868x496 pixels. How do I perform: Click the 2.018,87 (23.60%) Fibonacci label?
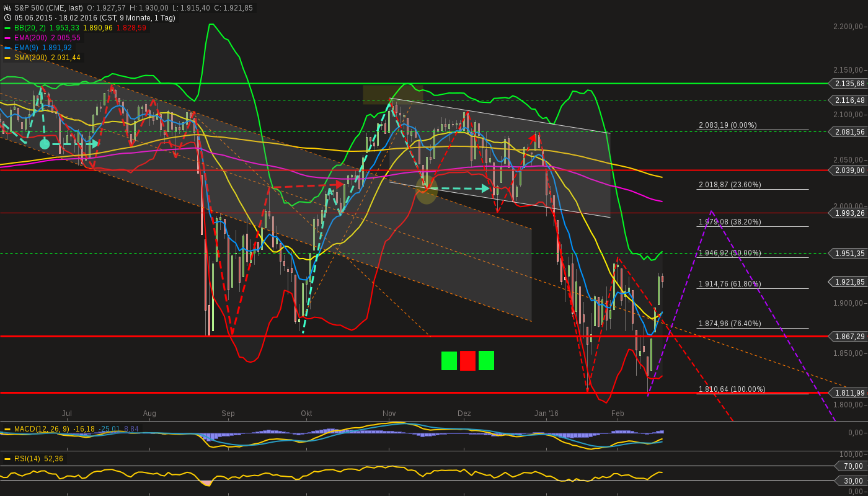point(729,184)
